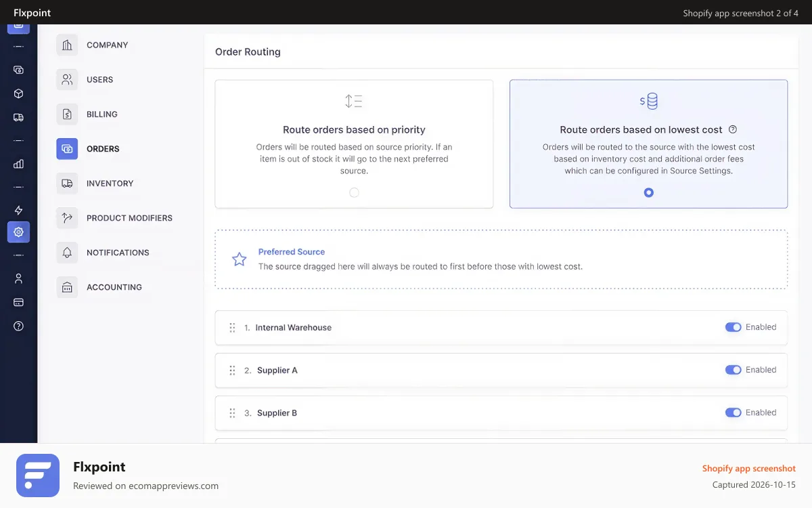Click the 'Preferred Source' blue label
Screen dimensions: 812x508
point(292,252)
